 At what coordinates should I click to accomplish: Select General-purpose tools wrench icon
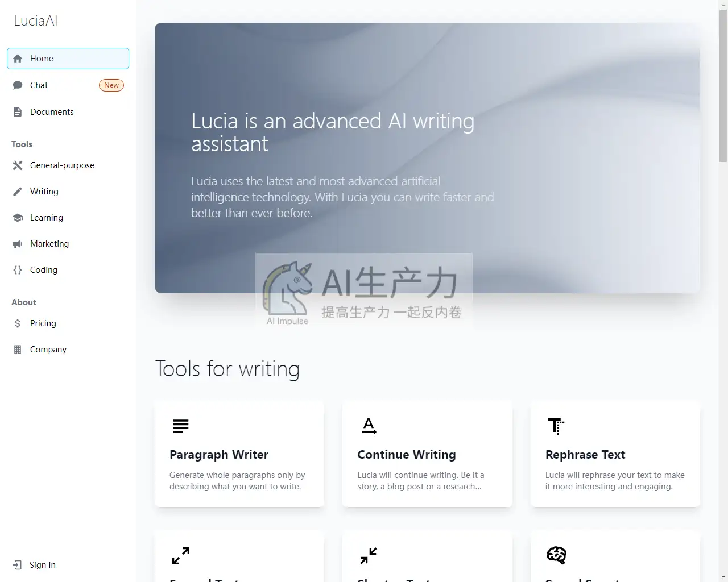click(x=18, y=165)
